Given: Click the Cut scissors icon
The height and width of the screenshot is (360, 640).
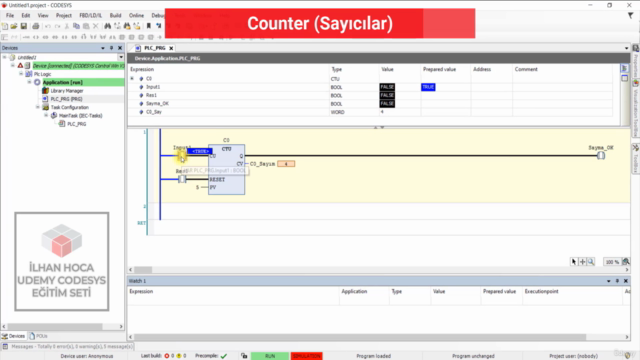Looking at the screenshot, I should 67,26.
